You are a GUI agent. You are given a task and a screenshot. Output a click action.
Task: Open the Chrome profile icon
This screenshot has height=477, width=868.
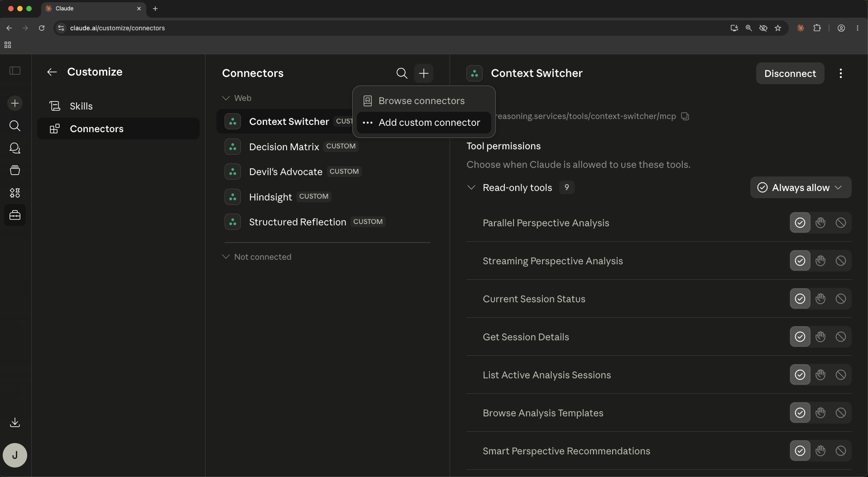[x=841, y=28]
